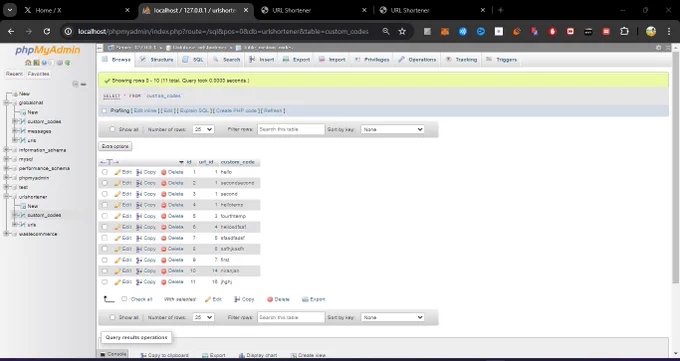
Task: Click the With selected Edit pencil icon
Action: 208,299
